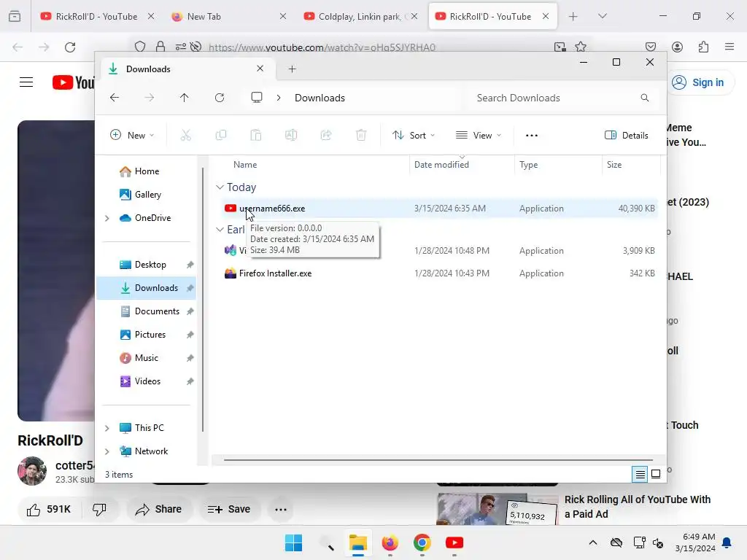Open the New dropdown in Explorer
This screenshot has width=747, height=560.
[x=132, y=135]
